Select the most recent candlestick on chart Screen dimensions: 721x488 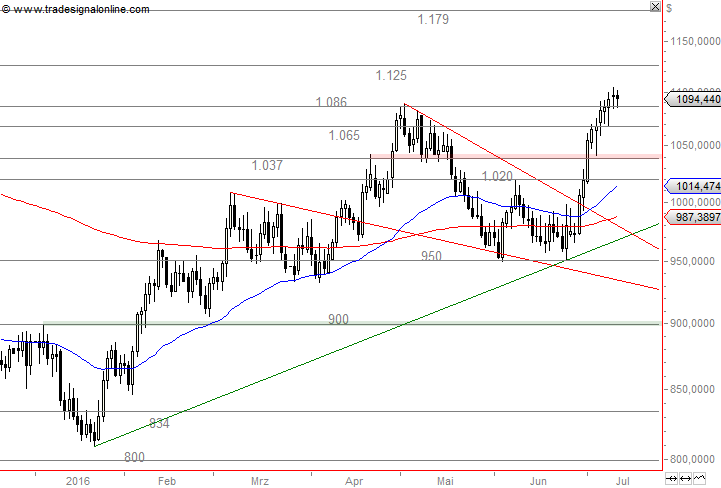619,97
